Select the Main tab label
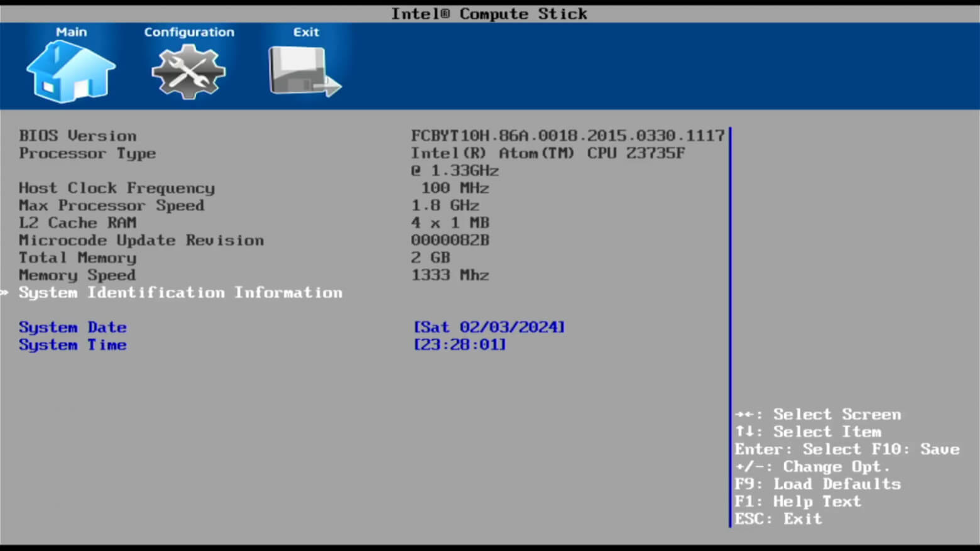The height and width of the screenshot is (551, 980). (71, 32)
